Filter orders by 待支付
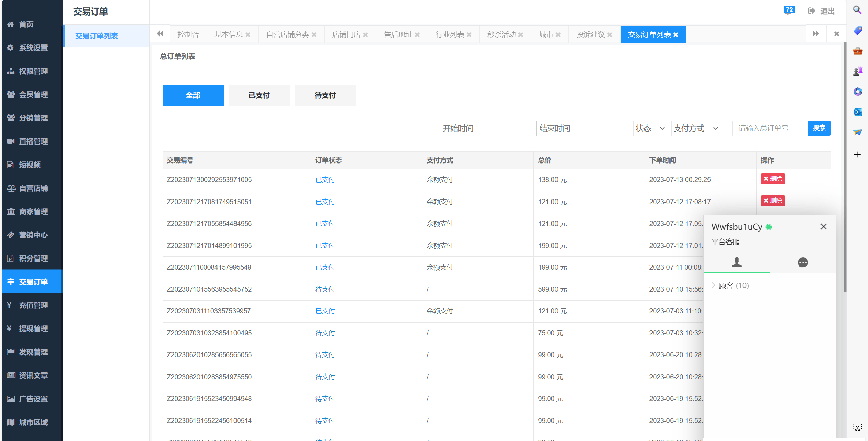The height and width of the screenshot is (441, 868). pyautogui.click(x=325, y=95)
